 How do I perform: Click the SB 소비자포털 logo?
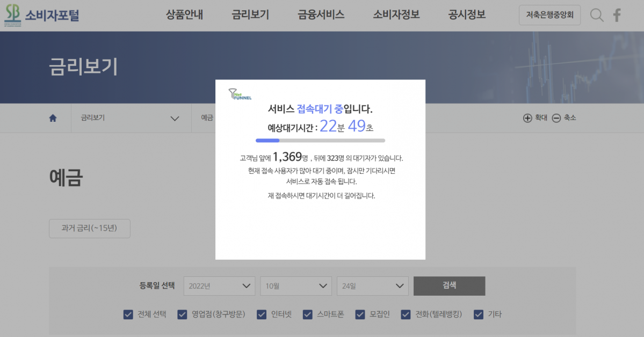[42, 15]
